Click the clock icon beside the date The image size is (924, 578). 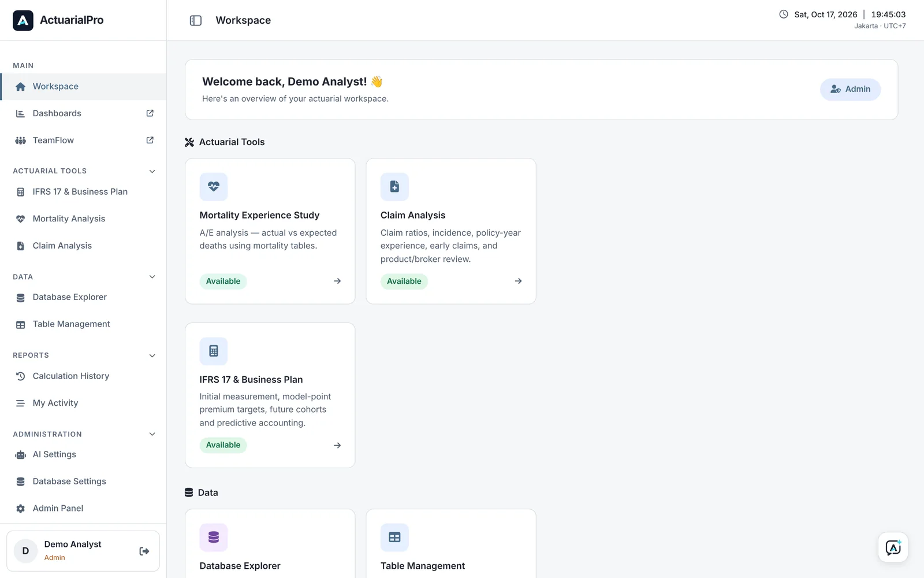point(784,14)
